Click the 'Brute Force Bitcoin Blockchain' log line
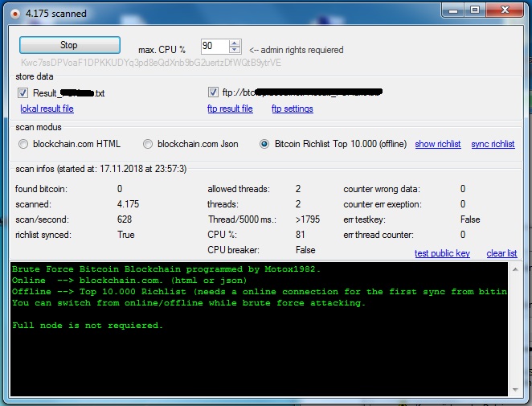The height and width of the screenshot is (406, 532). pyautogui.click(x=166, y=269)
